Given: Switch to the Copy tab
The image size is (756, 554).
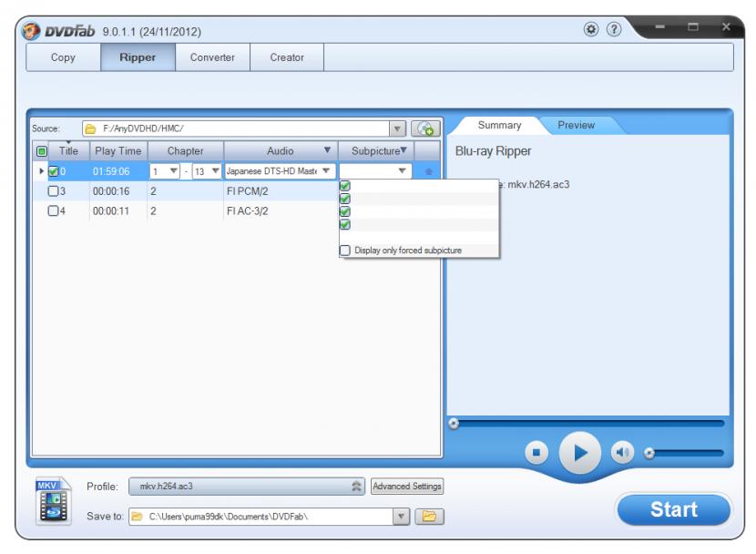Looking at the screenshot, I should coord(63,57).
